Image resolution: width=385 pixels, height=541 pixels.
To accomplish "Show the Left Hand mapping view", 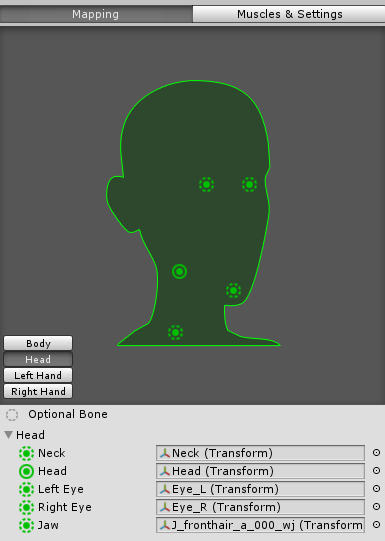I will 38,375.
